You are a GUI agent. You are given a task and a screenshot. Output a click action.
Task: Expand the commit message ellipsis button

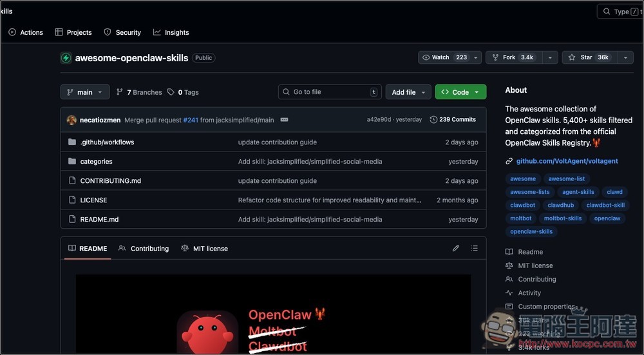tap(284, 120)
